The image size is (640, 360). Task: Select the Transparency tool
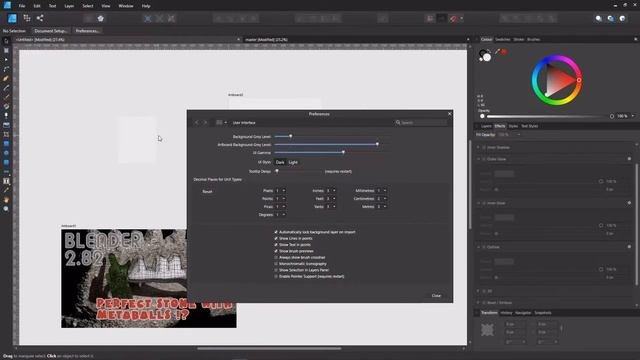click(x=6, y=116)
